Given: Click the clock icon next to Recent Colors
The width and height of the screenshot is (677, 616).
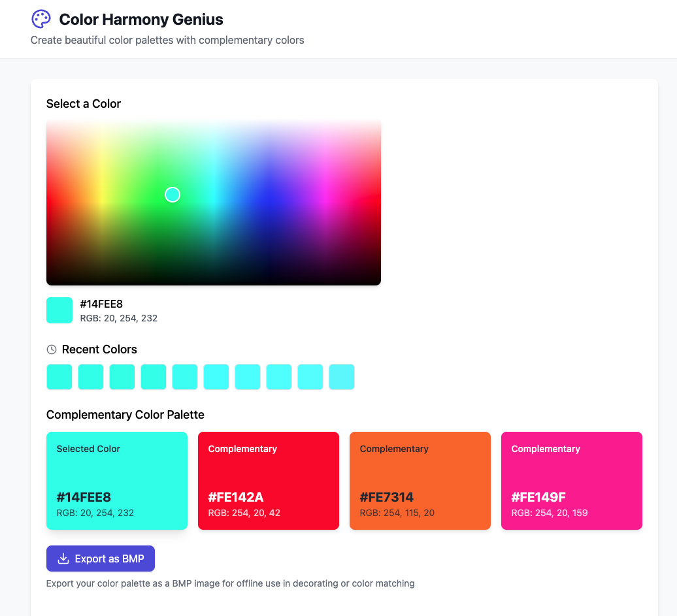Looking at the screenshot, I should 51,349.
